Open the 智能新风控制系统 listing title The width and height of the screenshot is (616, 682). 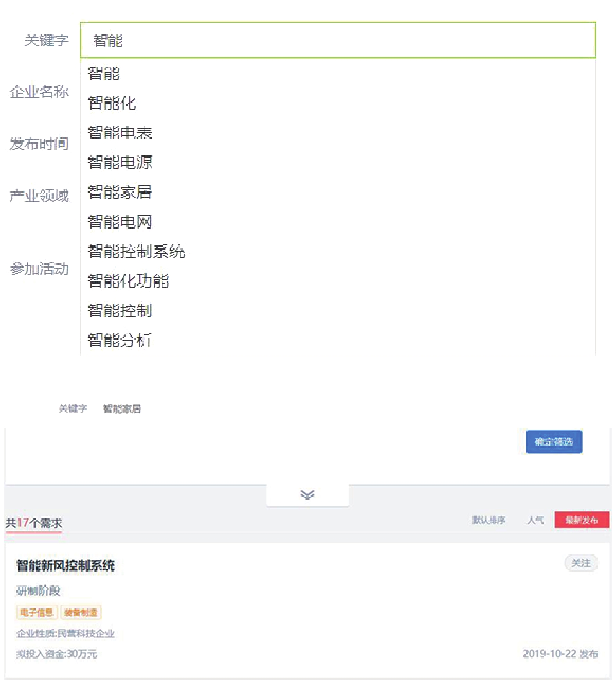65,565
